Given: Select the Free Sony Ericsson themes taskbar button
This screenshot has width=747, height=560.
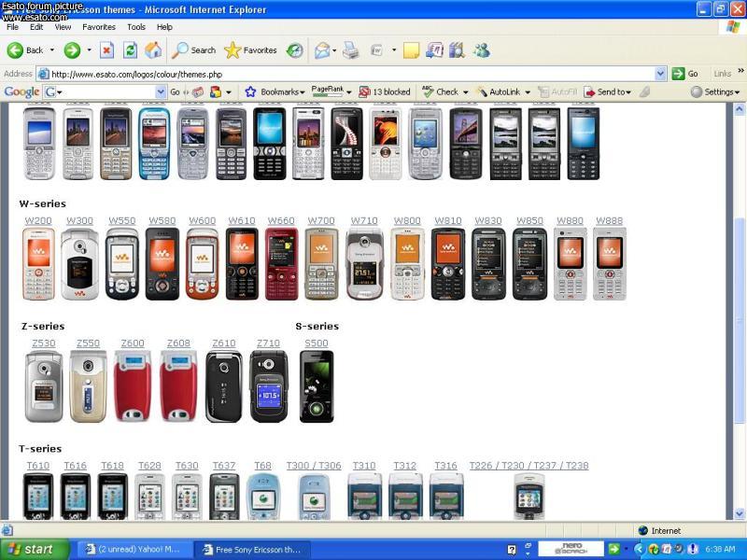Looking at the screenshot, I should 252,550.
